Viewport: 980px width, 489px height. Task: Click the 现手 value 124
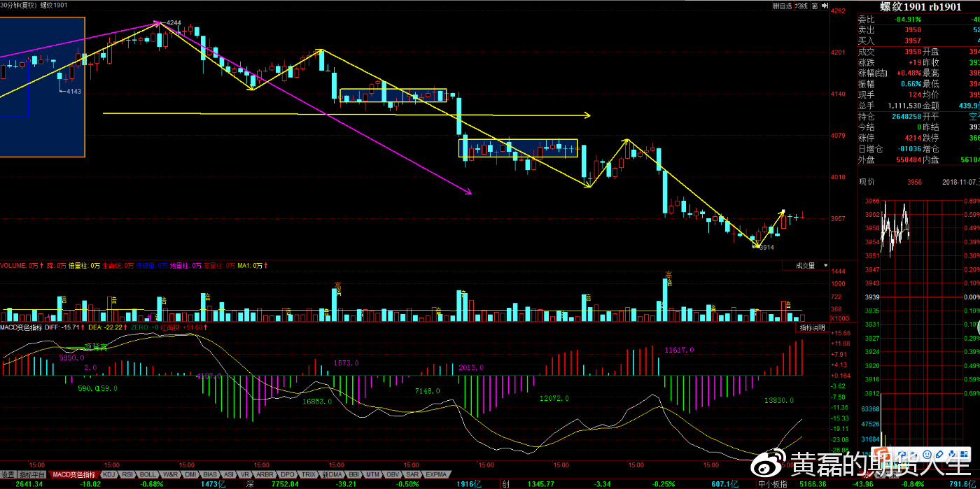(x=915, y=94)
